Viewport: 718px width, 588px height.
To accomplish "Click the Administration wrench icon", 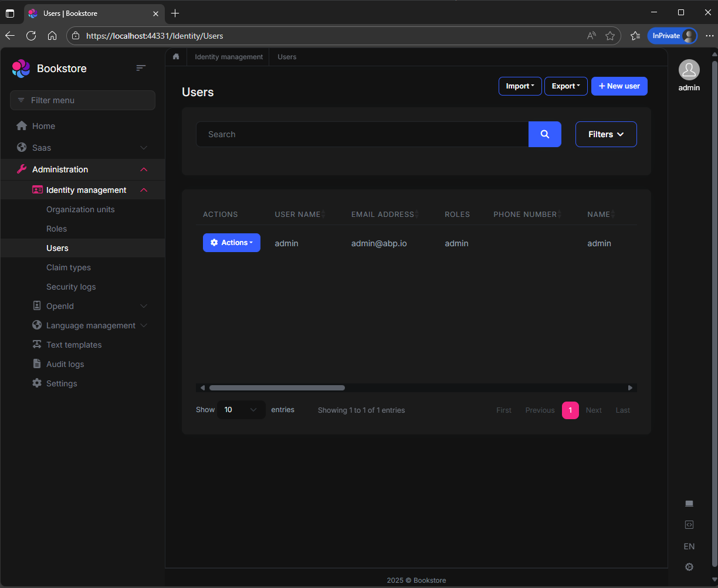I will pos(22,169).
